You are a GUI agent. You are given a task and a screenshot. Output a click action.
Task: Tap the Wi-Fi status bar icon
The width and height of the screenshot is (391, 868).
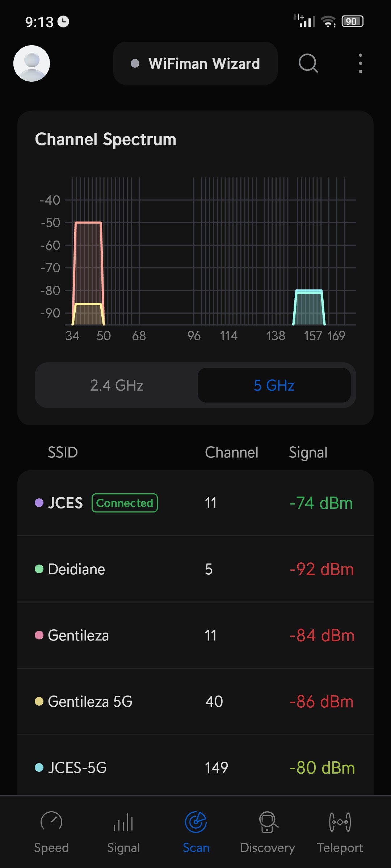click(x=328, y=22)
